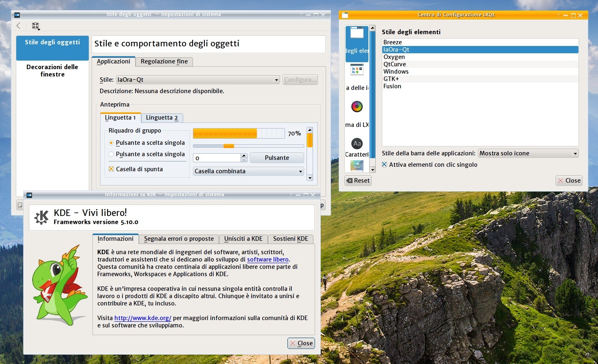This screenshot has width=598, height=364.
Task: Expand the Casella combinata dropdown
Action: pyautogui.click(x=248, y=171)
